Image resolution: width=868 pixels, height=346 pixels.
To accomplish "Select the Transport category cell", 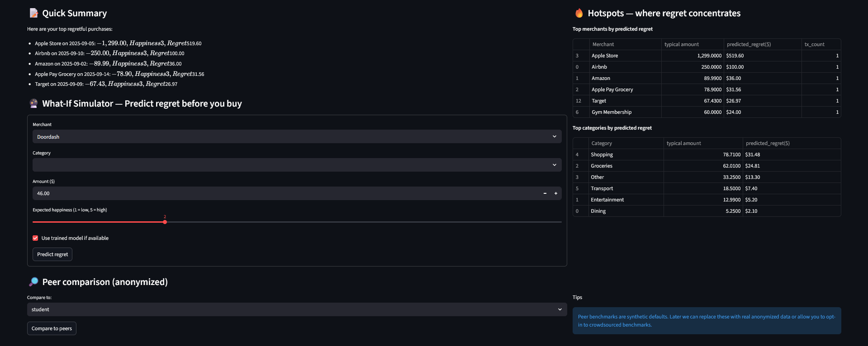I will [x=626, y=188].
